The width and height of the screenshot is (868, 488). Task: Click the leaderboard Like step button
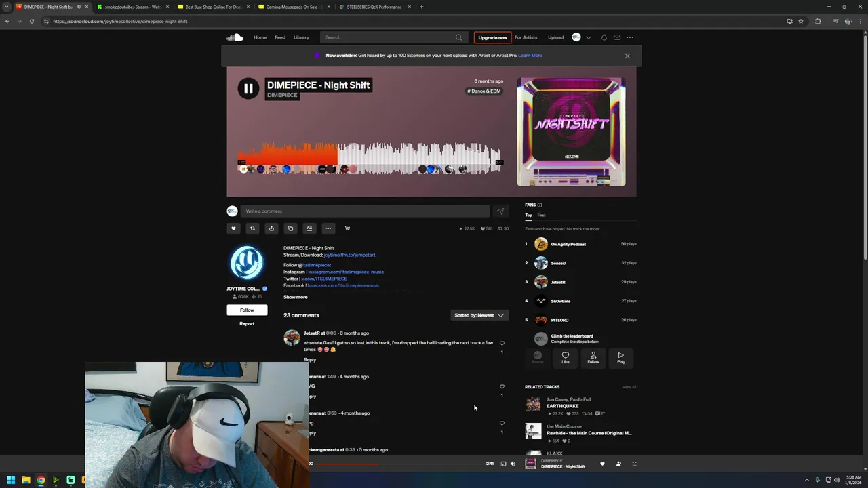(x=566, y=357)
